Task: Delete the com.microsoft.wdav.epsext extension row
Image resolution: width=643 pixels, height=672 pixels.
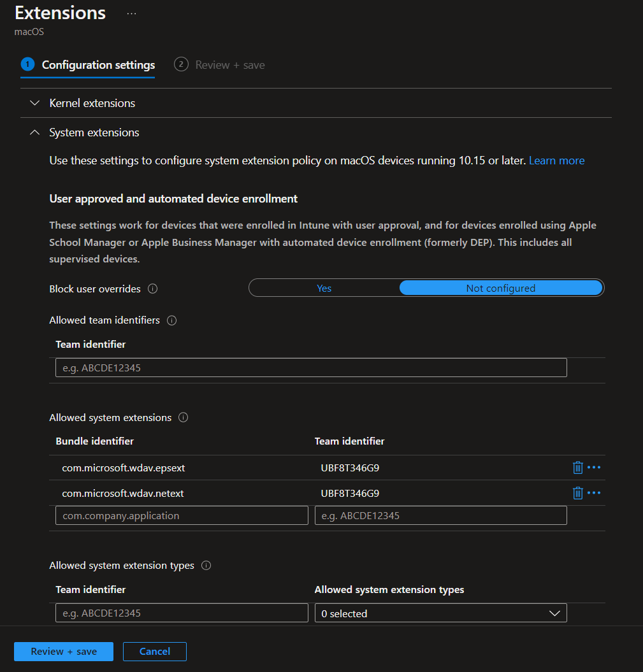Action: tap(577, 468)
